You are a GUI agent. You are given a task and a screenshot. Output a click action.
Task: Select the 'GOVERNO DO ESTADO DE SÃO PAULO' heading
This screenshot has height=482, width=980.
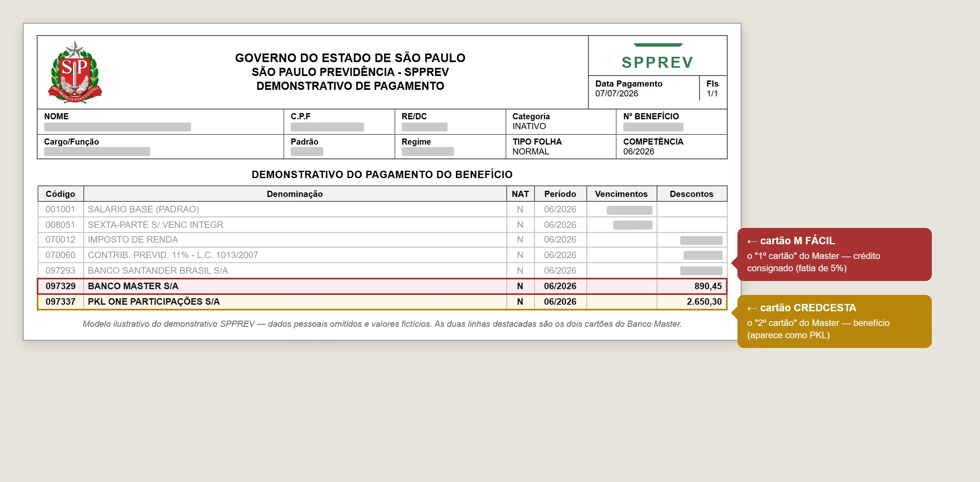pos(350,58)
